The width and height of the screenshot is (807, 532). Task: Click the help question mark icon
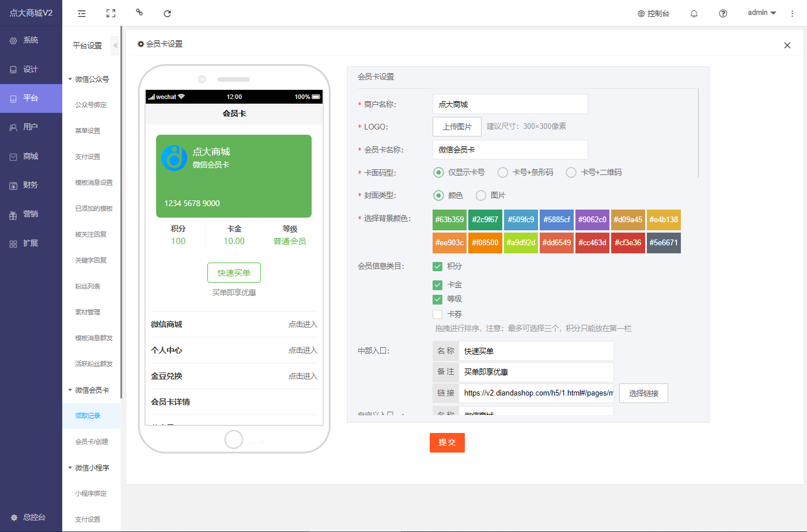click(x=723, y=13)
